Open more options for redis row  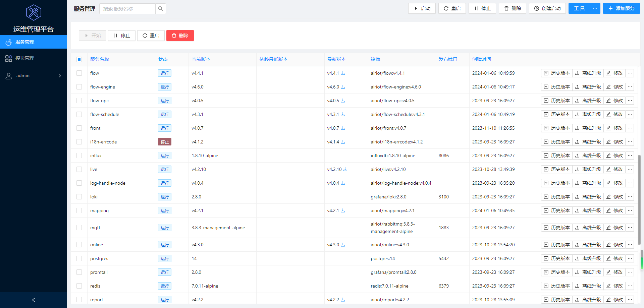click(630, 286)
